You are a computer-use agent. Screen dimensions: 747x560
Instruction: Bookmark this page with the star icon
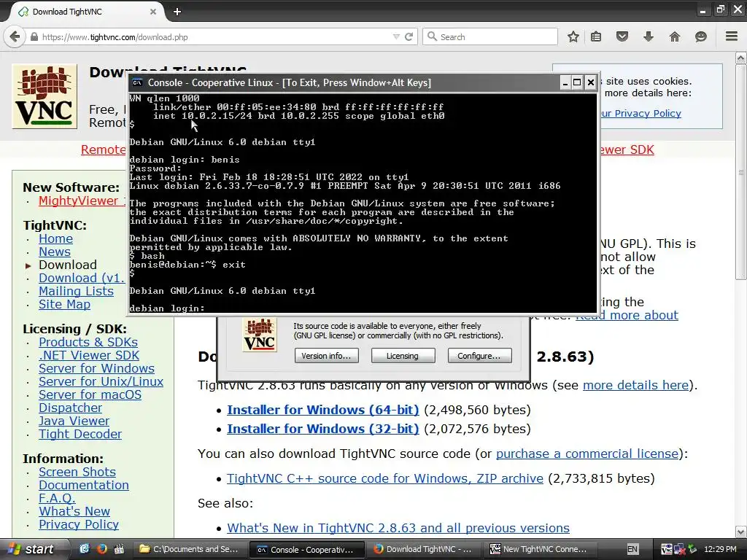click(x=573, y=36)
